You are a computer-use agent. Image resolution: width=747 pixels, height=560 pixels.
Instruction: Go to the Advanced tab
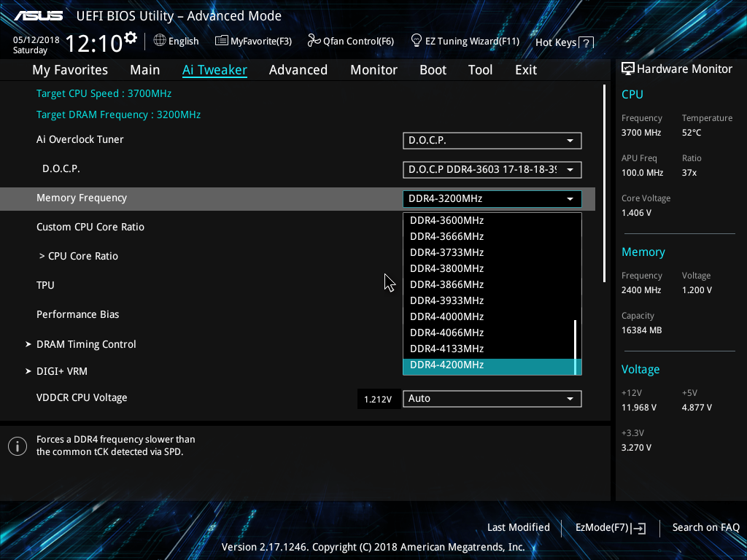pos(298,70)
